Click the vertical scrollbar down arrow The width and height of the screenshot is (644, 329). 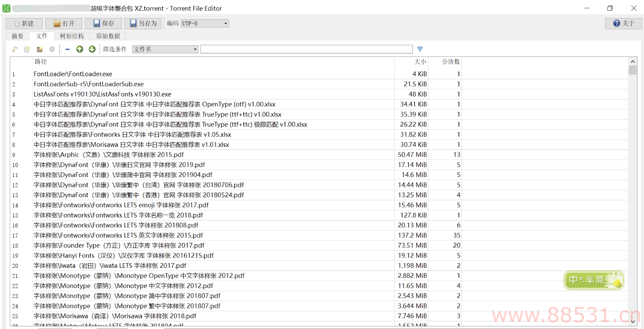pyautogui.click(x=632, y=321)
